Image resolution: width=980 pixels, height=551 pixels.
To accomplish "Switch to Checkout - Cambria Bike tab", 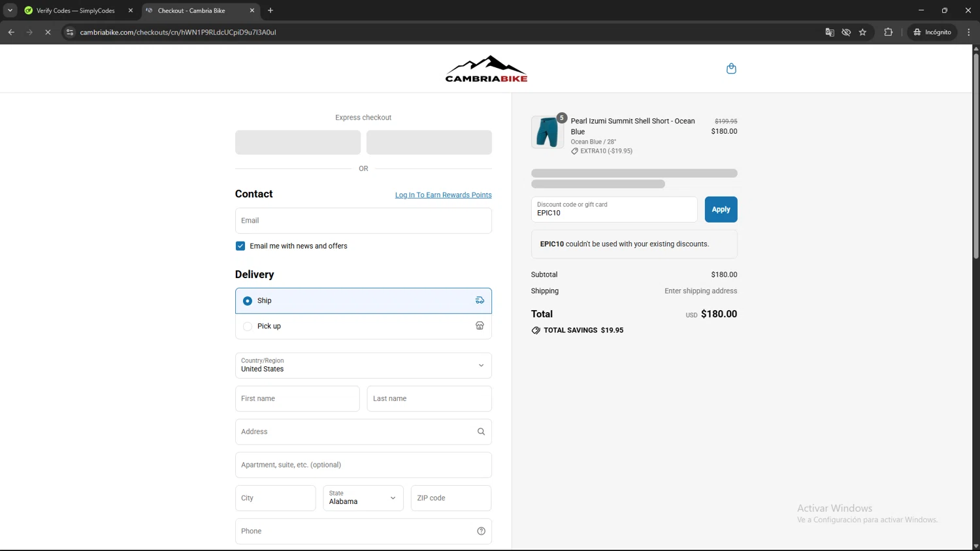I will 200,10.
